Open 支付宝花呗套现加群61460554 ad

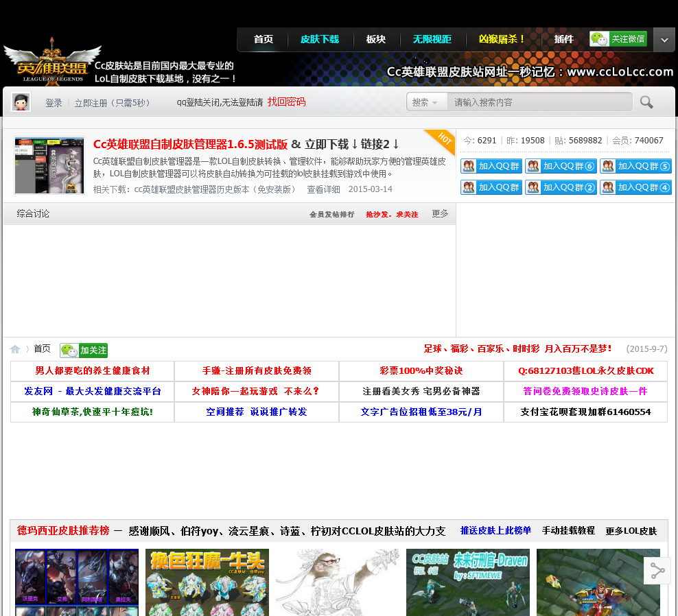click(585, 412)
